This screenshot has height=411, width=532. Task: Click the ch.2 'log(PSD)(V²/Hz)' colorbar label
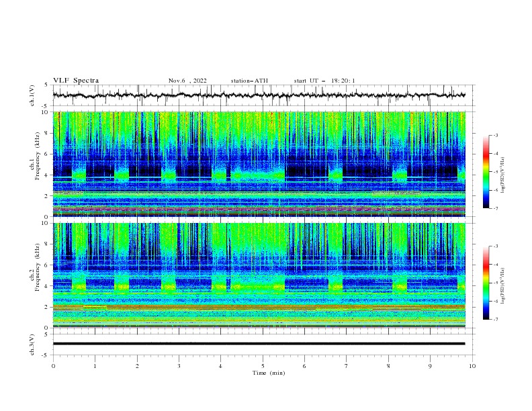pos(502,285)
